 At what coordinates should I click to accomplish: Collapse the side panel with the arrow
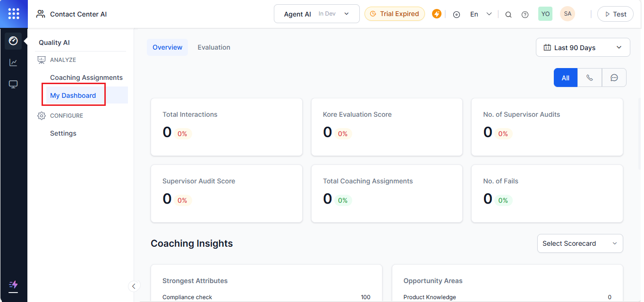[134, 286]
